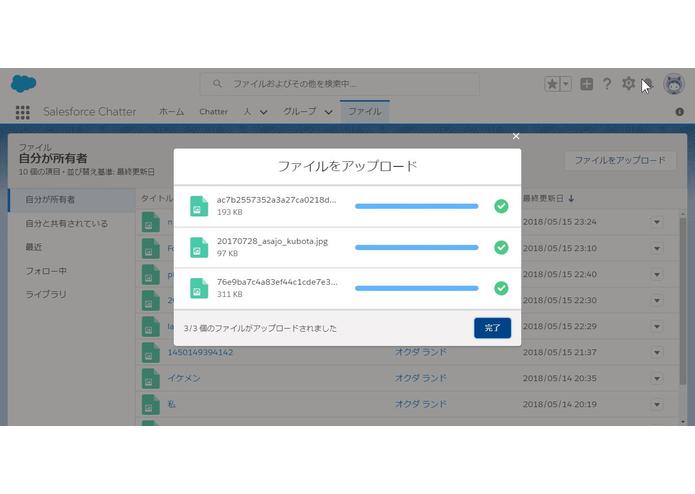The height and width of the screenshot is (494, 695).
Task: Click the ファイルをアップロード button in page header
Action: 620,160
